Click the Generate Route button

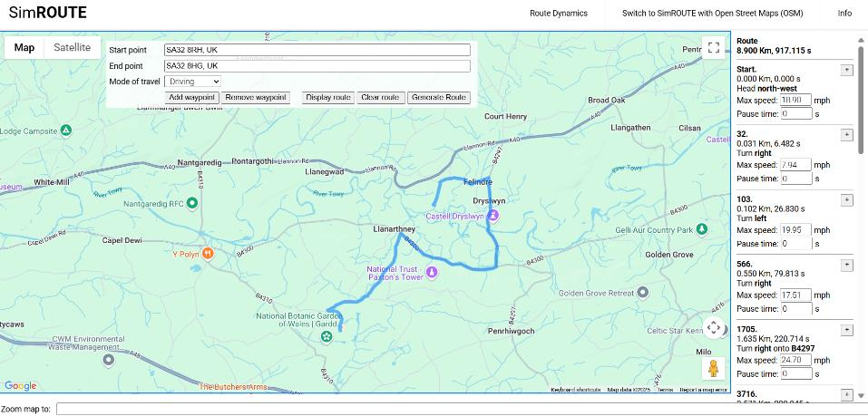coord(438,97)
